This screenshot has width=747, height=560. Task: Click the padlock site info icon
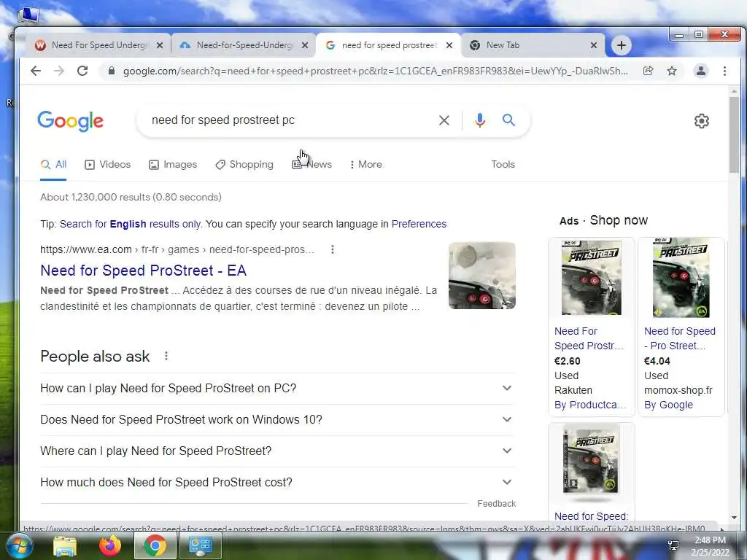point(112,71)
